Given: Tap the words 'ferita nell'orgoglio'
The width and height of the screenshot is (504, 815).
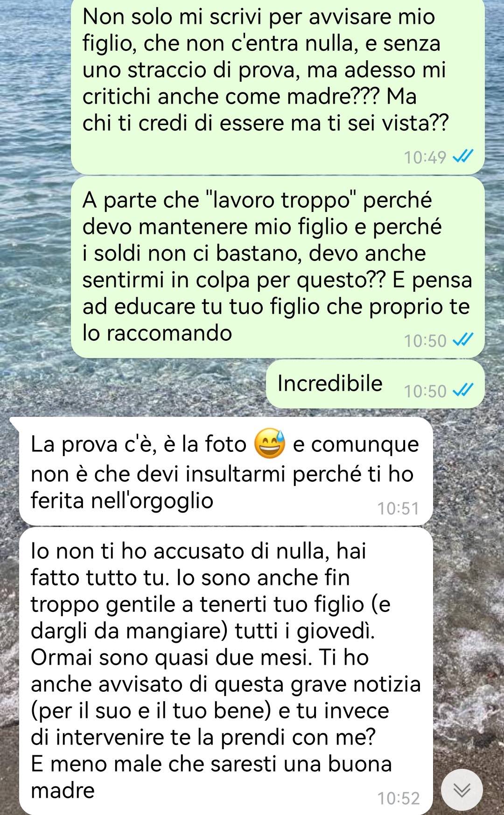Looking at the screenshot, I should point(122,501).
